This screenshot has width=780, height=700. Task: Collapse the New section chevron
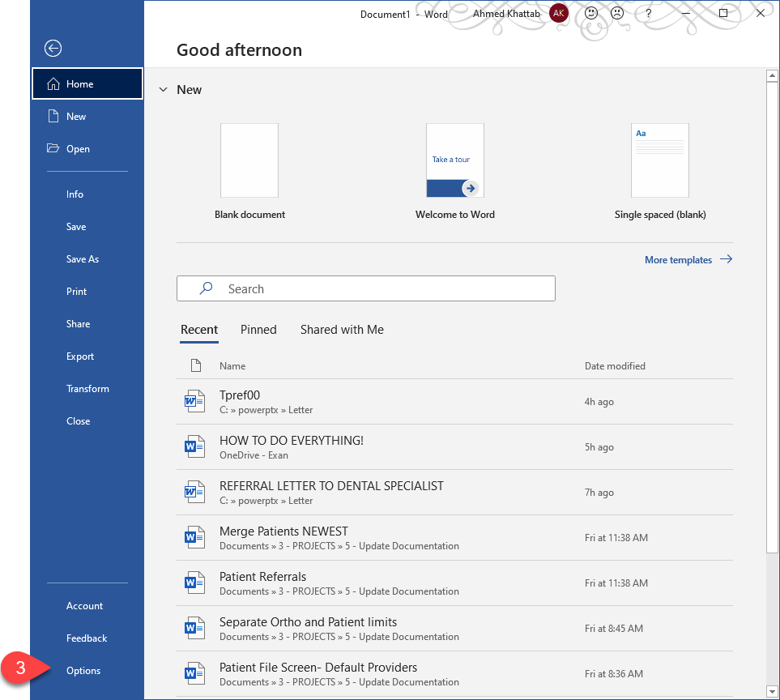pyautogui.click(x=163, y=90)
